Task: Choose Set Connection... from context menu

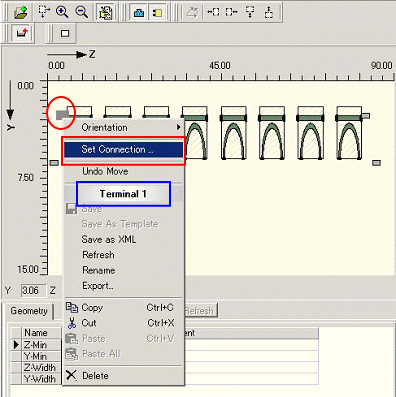Action: click(x=123, y=149)
